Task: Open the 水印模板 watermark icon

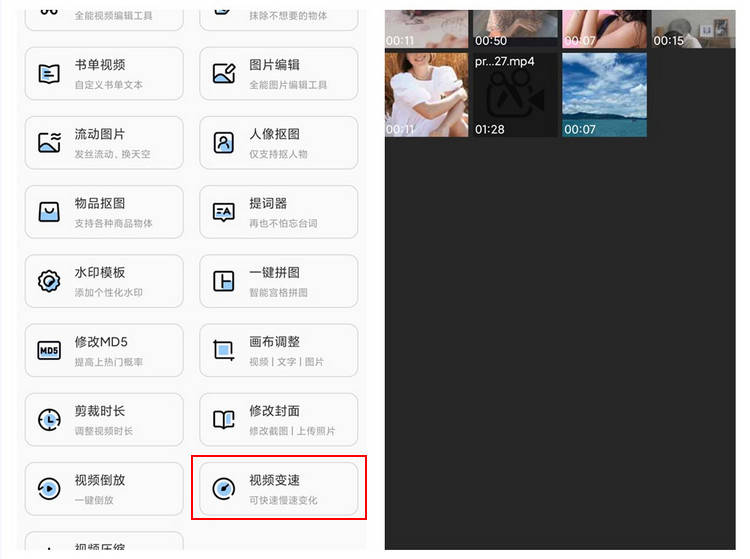Action: tap(49, 281)
